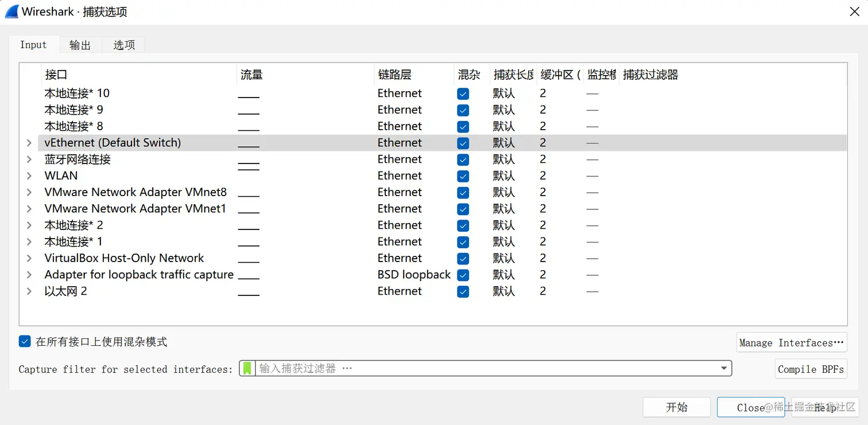868x425 pixels.
Task: Expand VMware Network Adapter VMnet8 row
Action: click(29, 193)
